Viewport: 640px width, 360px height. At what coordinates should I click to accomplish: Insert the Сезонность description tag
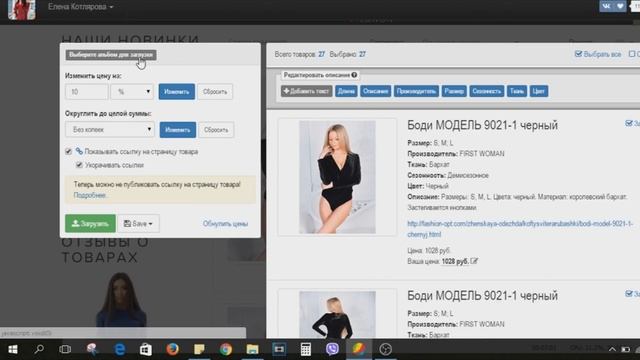point(487,91)
